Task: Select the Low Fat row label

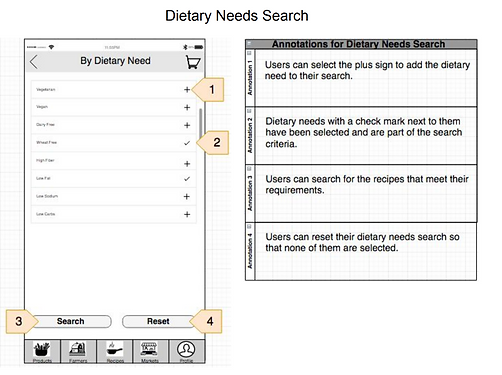Action: coord(43,178)
